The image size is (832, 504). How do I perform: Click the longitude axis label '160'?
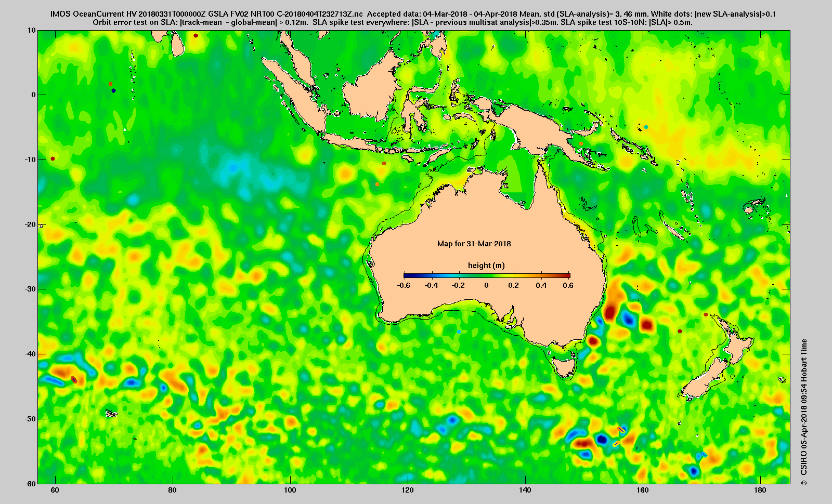coord(643,490)
